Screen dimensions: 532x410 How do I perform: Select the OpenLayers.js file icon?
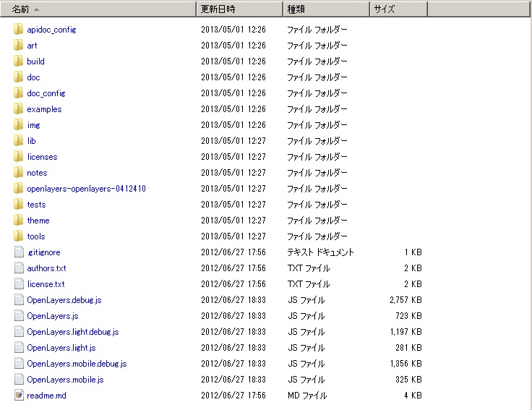coord(19,316)
